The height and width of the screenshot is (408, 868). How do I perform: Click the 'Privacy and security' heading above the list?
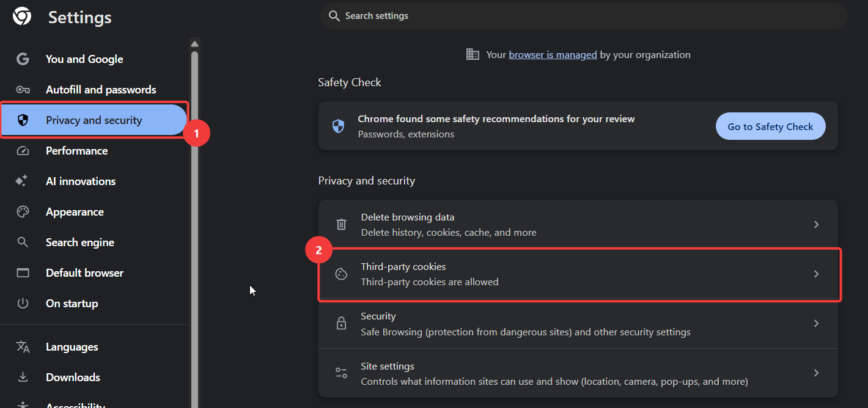(367, 181)
